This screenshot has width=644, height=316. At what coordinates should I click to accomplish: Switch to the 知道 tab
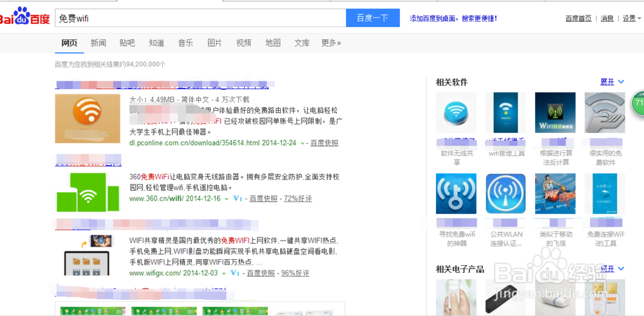tap(156, 43)
